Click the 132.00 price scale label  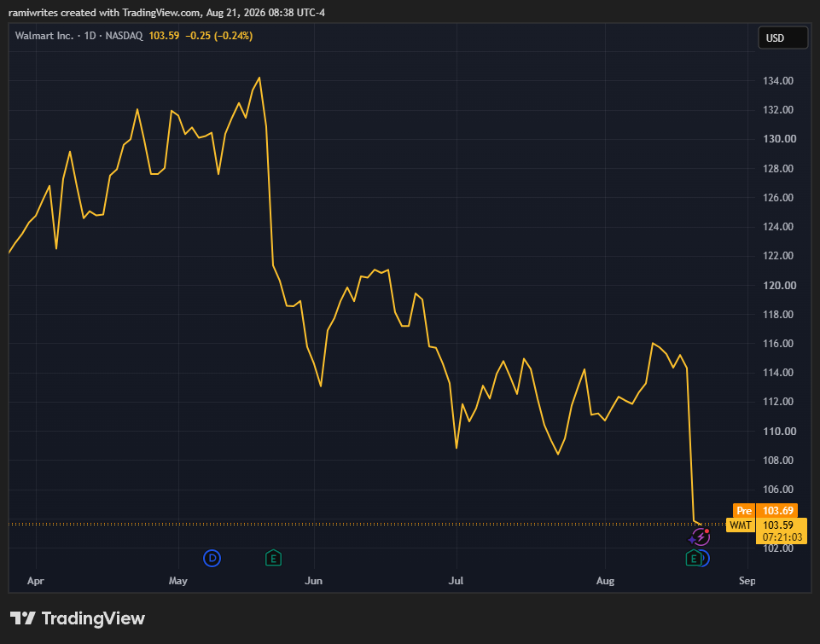click(x=777, y=110)
